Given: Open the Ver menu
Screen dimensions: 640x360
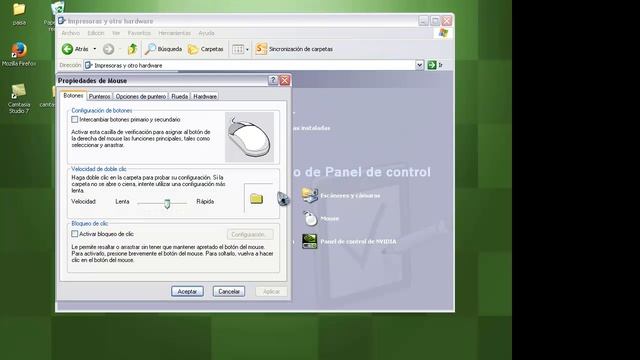Looking at the screenshot, I should (x=116, y=33).
